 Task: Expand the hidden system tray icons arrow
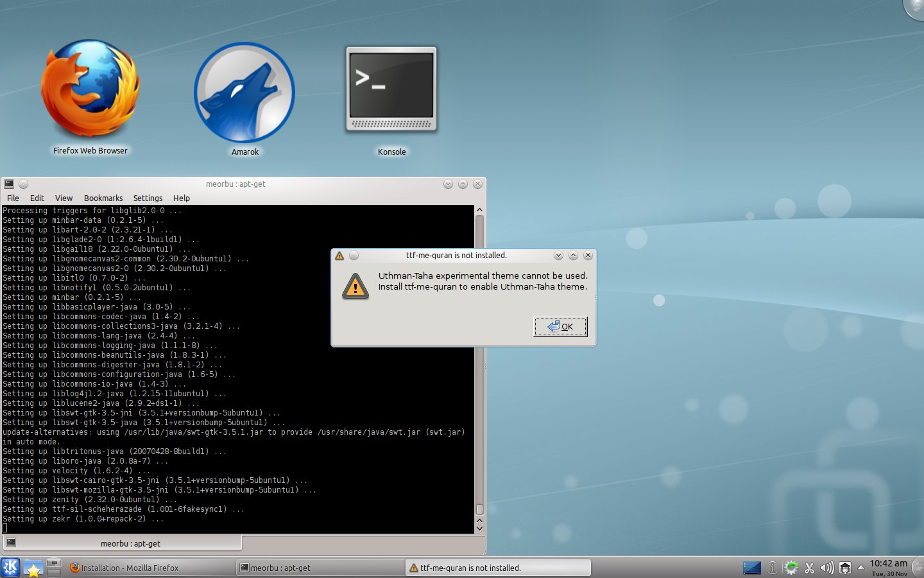[860, 568]
